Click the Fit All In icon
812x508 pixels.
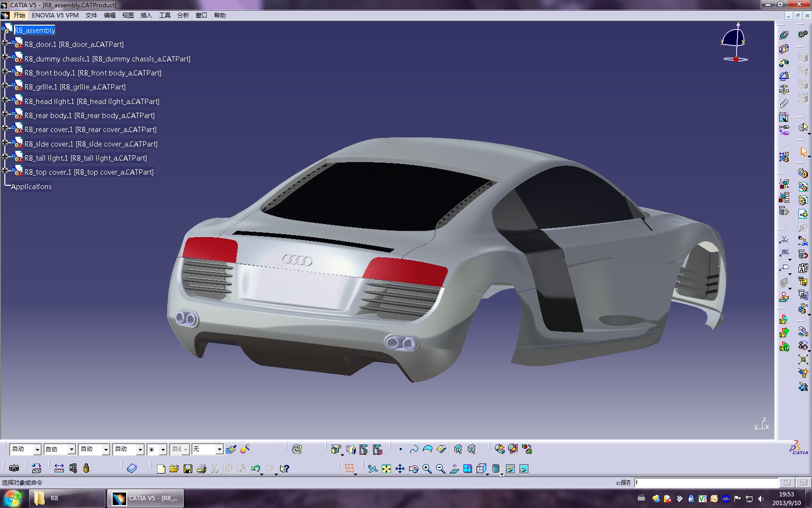point(386,469)
